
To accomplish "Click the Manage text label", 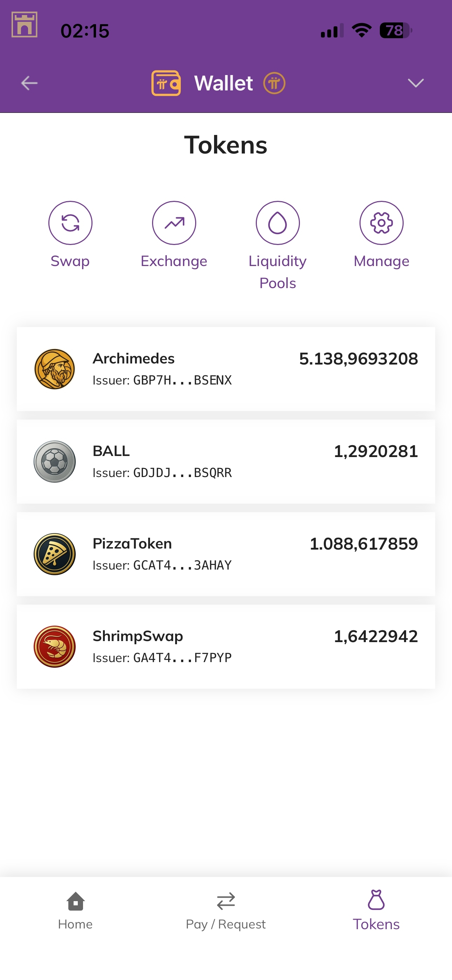I will pyautogui.click(x=381, y=261).
